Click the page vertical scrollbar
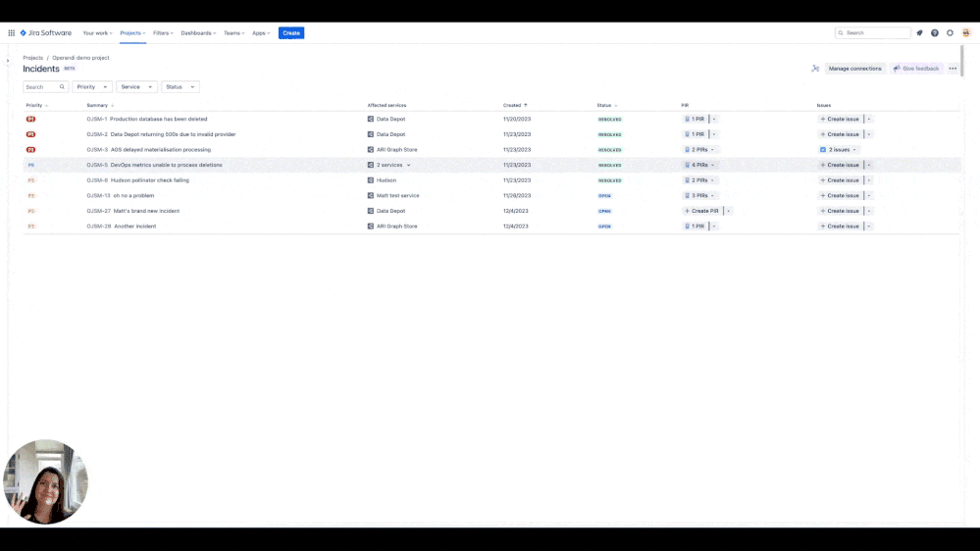This screenshot has height=551, width=980. point(961,61)
